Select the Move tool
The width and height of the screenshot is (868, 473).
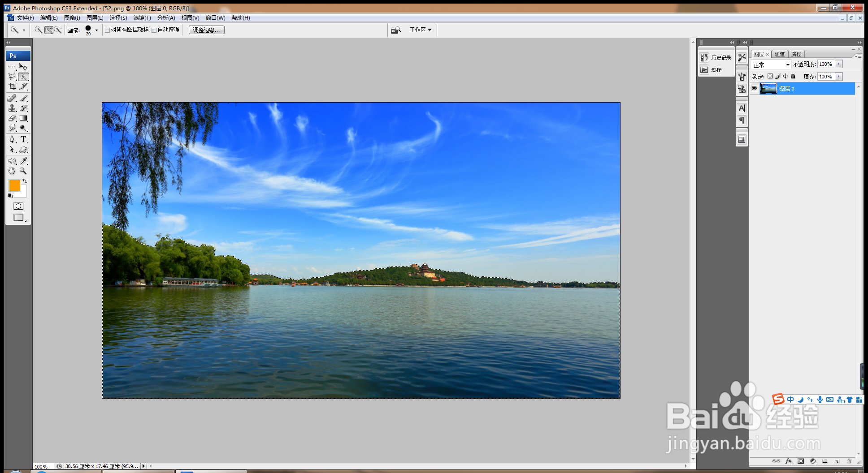tap(23, 67)
